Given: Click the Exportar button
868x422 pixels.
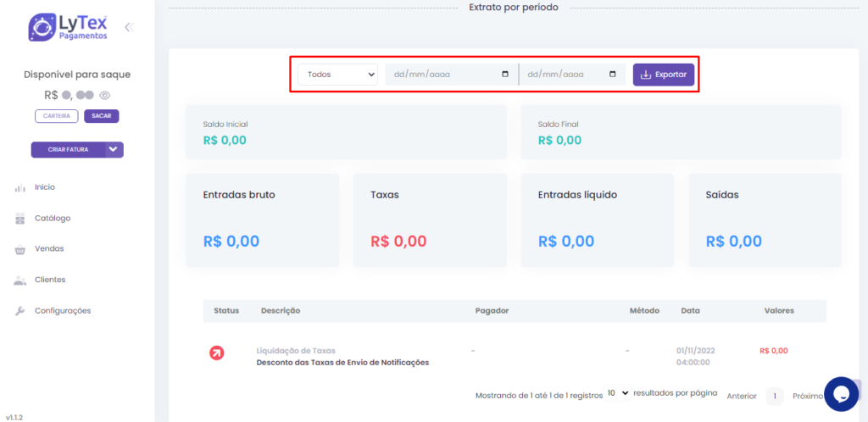Looking at the screenshot, I should (664, 74).
